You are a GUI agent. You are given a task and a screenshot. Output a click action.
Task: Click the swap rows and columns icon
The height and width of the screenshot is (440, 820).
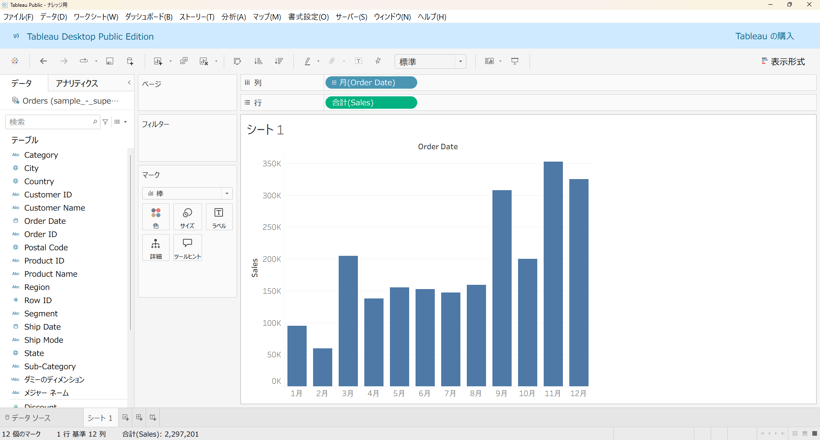[237, 61]
